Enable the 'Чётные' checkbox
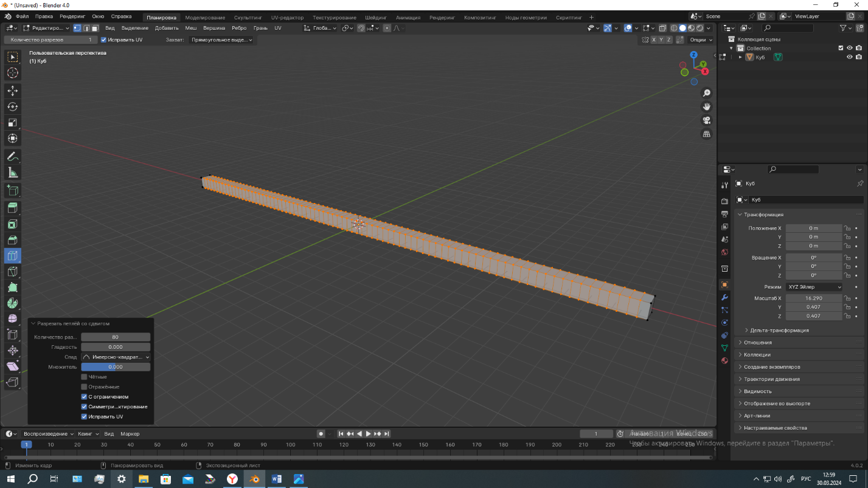Screen dimensions: 868x488 pos(85,377)
